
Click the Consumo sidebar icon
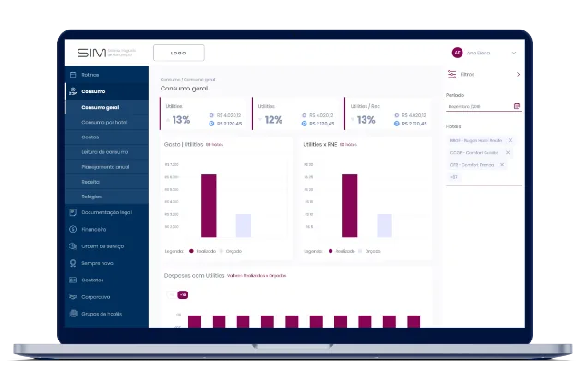[73, 91]
